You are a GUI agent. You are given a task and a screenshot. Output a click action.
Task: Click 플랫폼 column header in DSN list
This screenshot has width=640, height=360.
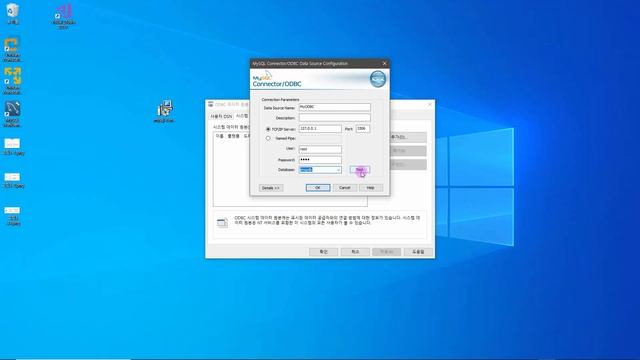tap(233, 136)
